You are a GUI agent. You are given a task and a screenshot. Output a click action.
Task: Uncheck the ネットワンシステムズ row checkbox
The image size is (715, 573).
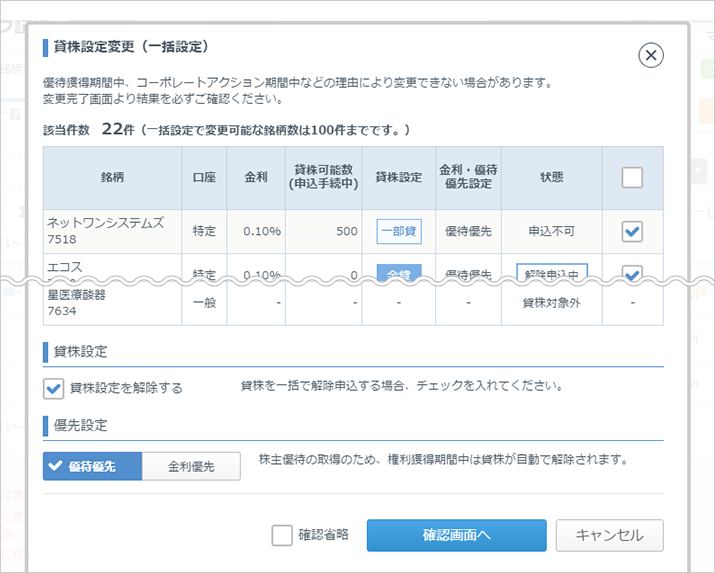[632, 232]
